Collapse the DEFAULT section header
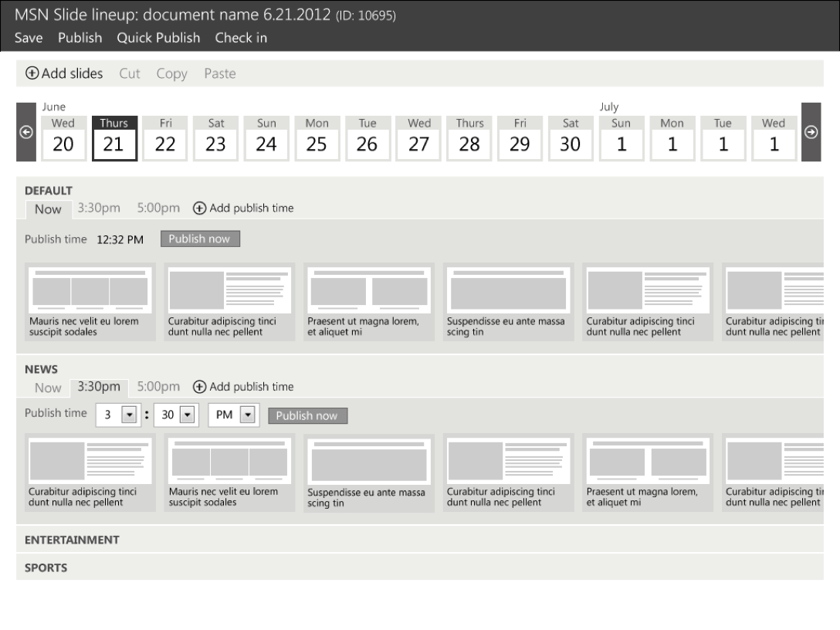840x630 pixels. click(49, 191)
